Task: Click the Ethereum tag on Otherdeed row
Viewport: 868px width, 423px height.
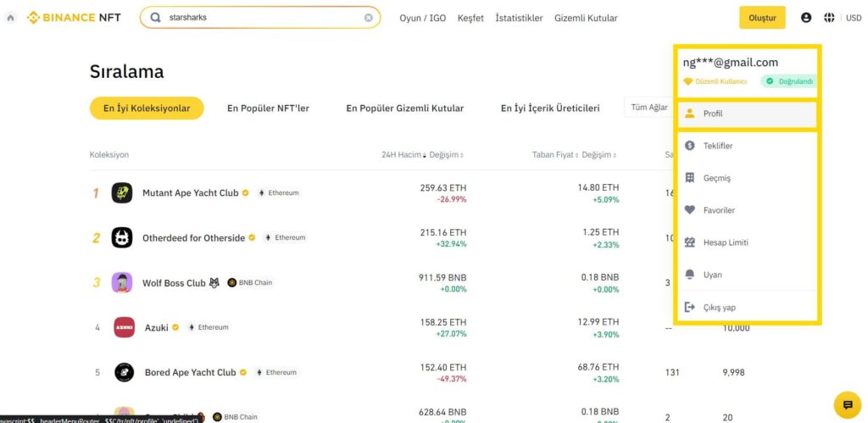Action: click(285, 237)
